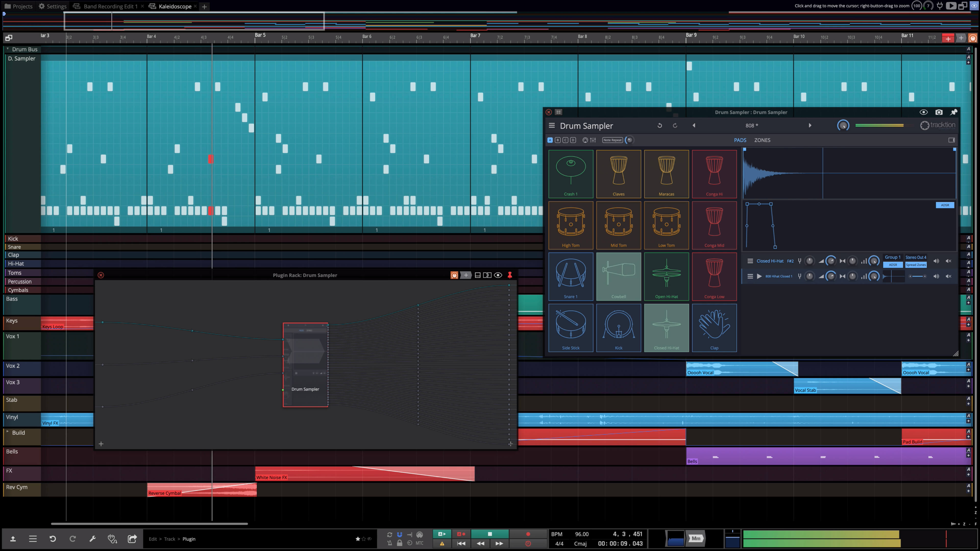Go to next preset after 808
The image size is (980, 551).
point(809,125)
